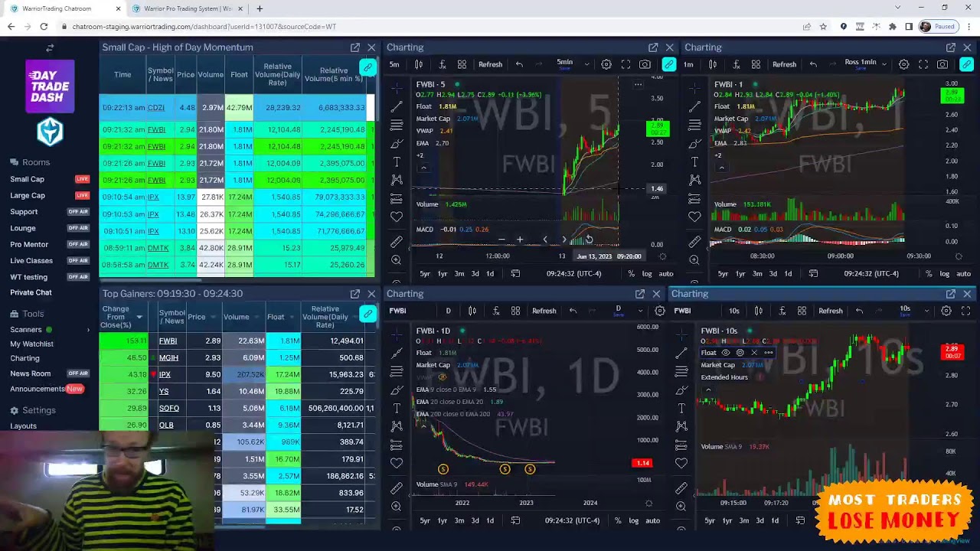Toggle symbol link in 1min chart

(x=966, y=64)
